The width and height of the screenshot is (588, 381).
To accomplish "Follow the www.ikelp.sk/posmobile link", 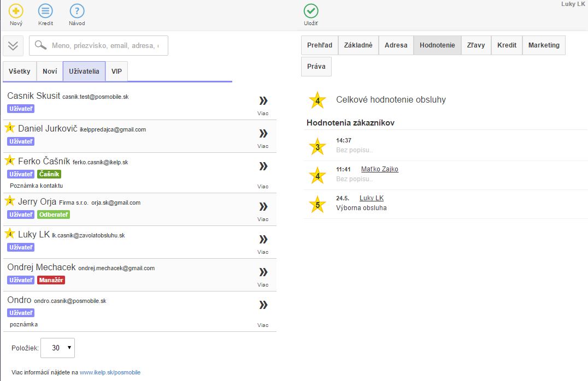I will tap(110, 372).
